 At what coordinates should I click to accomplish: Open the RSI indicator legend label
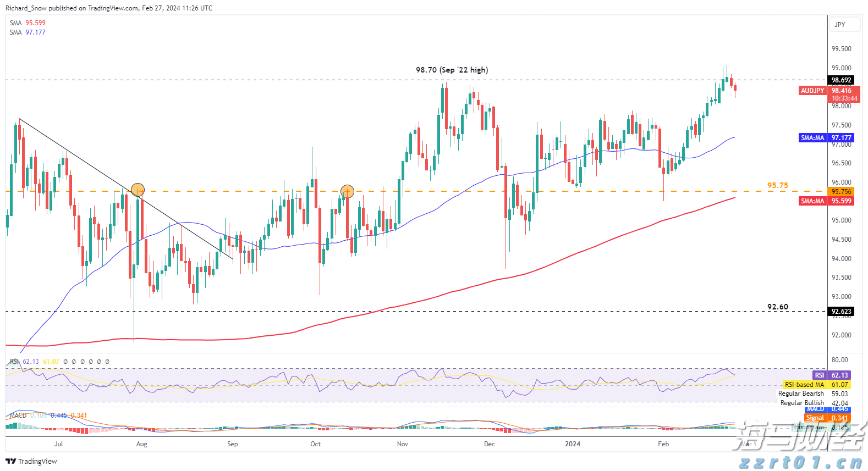14,362
